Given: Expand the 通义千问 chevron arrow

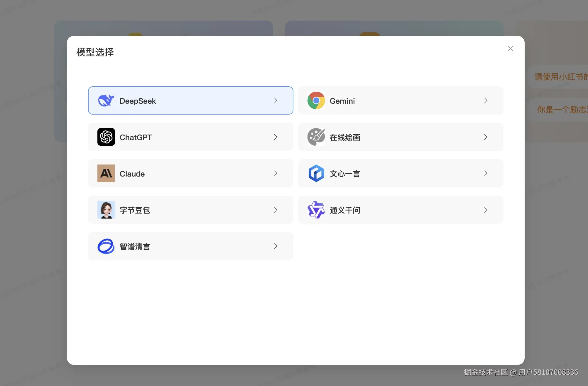Looking at the screenshot, I should (x=486, y=210).
